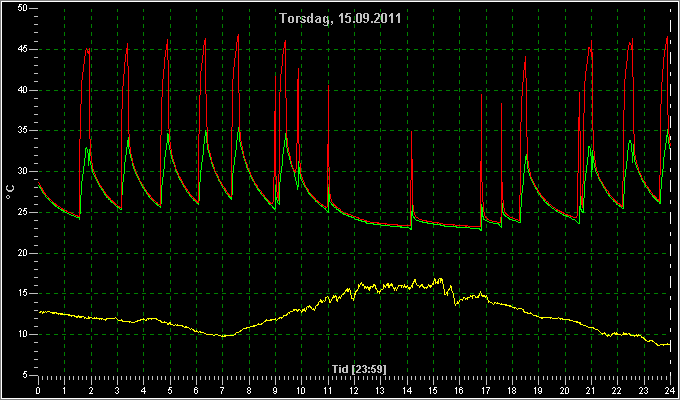Click the red curve peak near hour 2
Viewport: 680px width, 400px height.
[x=87, y=50]
